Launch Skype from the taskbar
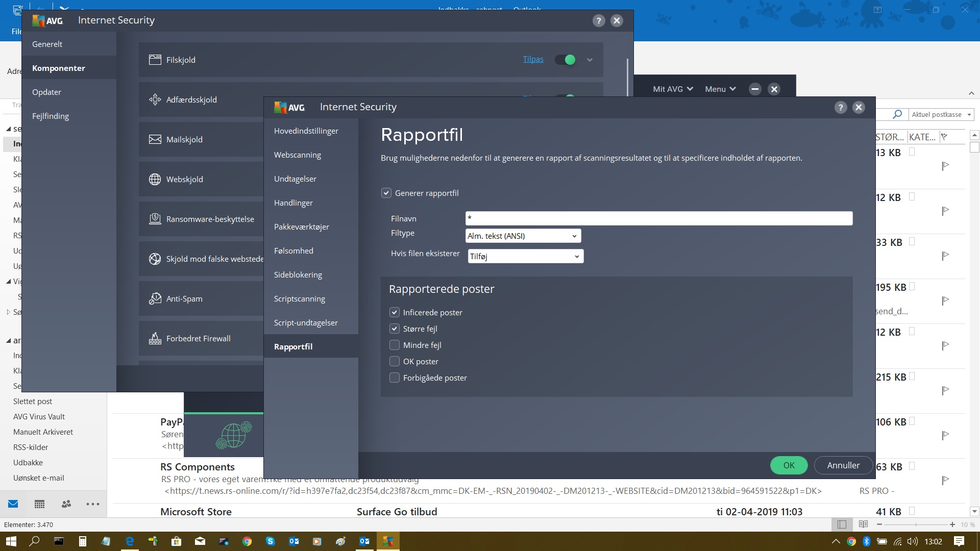Screen dimensions: 980x551 click(271, 541)
